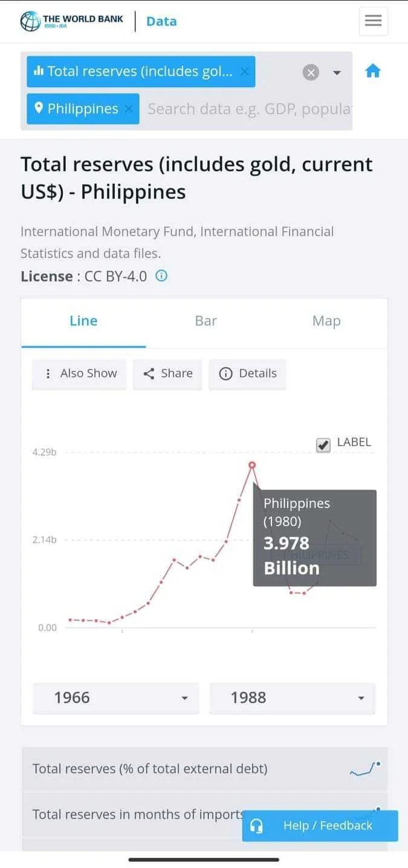Click the 2.14b axis label
Image resolution: width=408 pixels, height=868 pixels.
pos(44,539)
